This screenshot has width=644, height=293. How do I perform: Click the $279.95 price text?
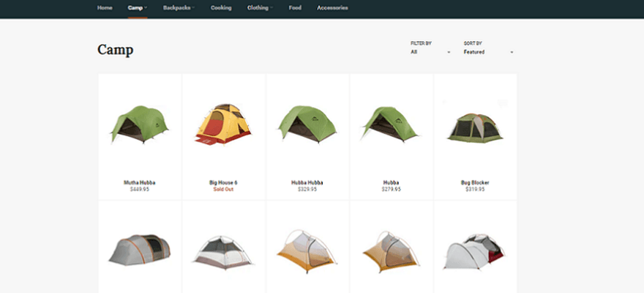tap(391, 190)
